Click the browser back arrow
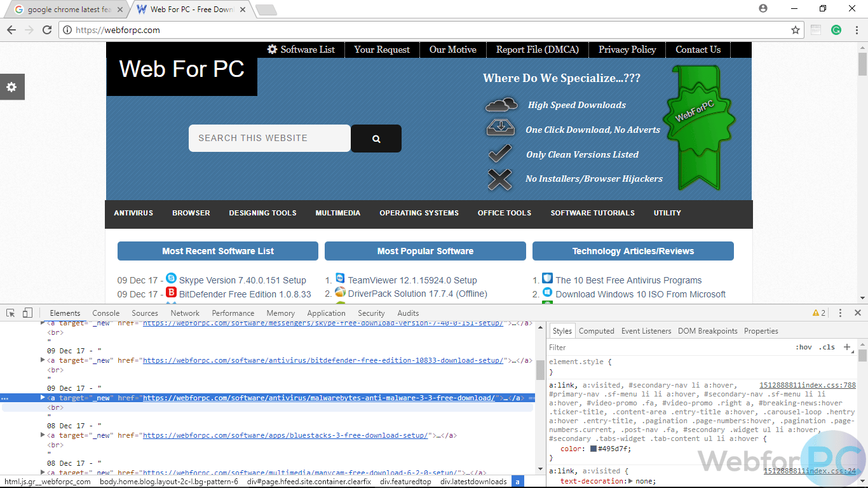This screenshot has width=868, height=488. 11,30
